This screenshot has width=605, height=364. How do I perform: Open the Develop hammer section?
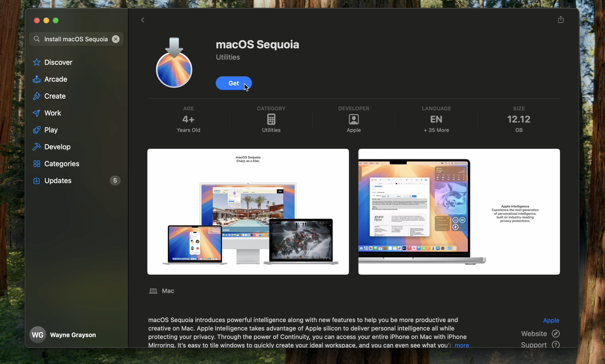point(37,147)
